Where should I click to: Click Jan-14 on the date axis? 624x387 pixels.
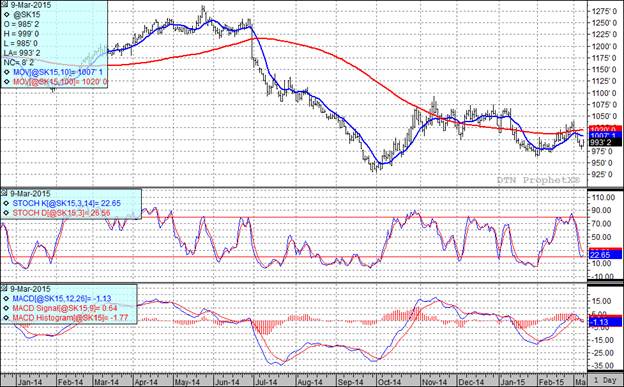pos(30,381)
